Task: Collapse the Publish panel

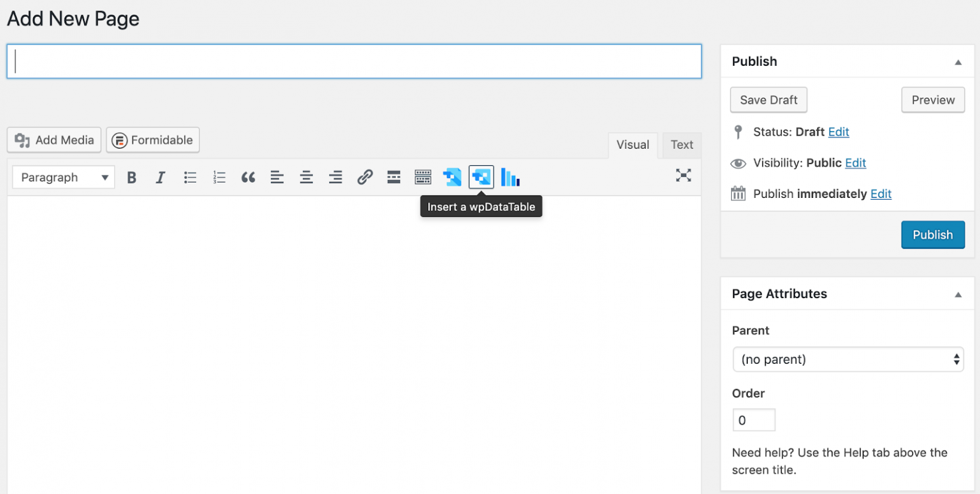Action: coord(958,61)
